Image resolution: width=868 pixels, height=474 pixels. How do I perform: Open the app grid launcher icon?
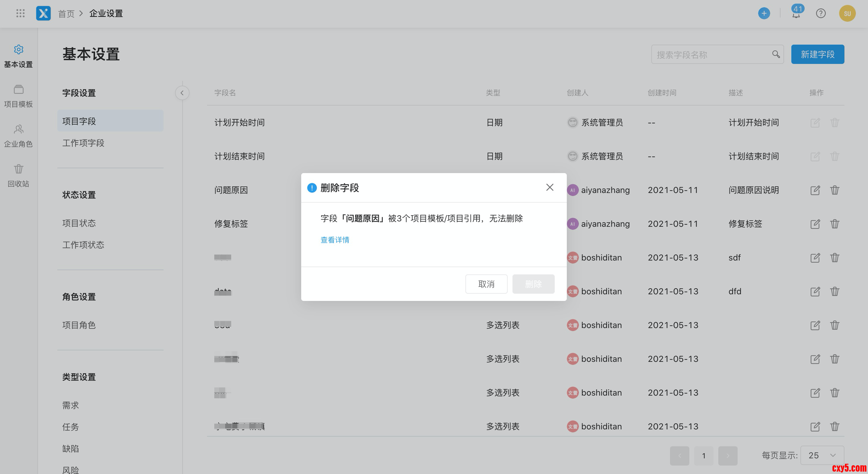click(x=21, y=14)
